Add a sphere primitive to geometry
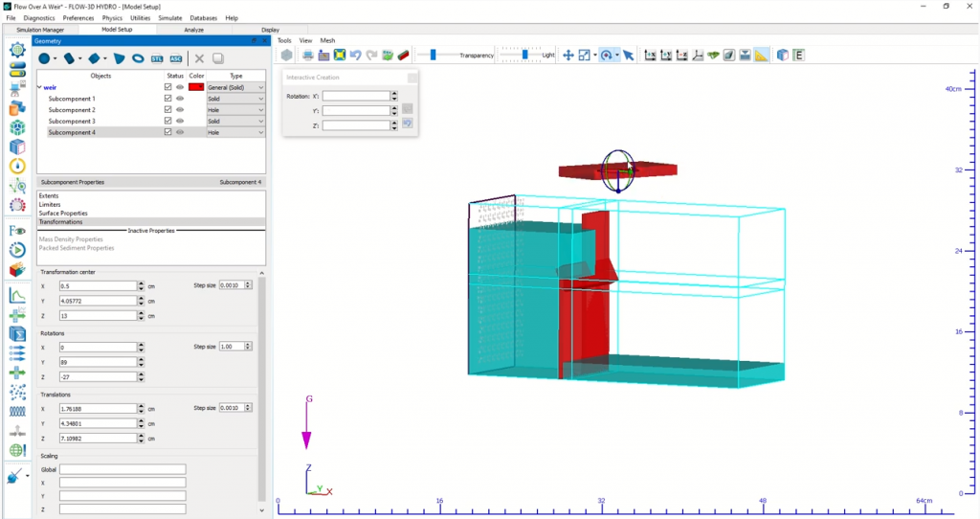 tap(44, 58)
